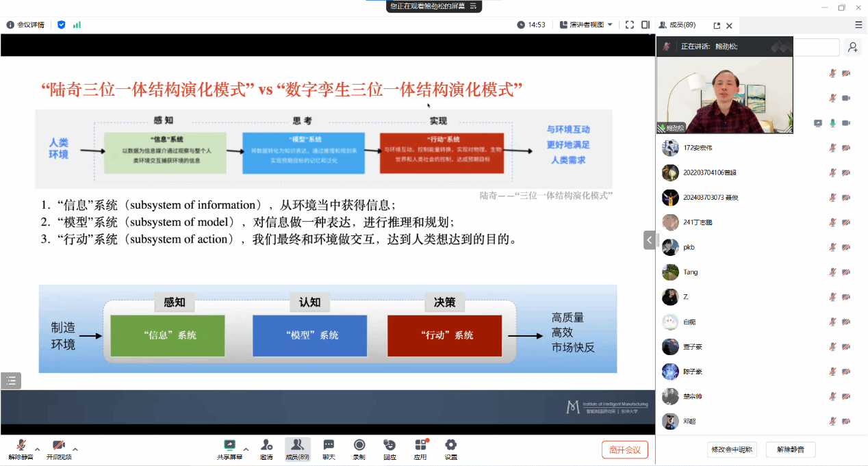Screen dimensions: 868x466
Task: Select the 成员(89) tab in side panel
Action: tap(677, 25)
